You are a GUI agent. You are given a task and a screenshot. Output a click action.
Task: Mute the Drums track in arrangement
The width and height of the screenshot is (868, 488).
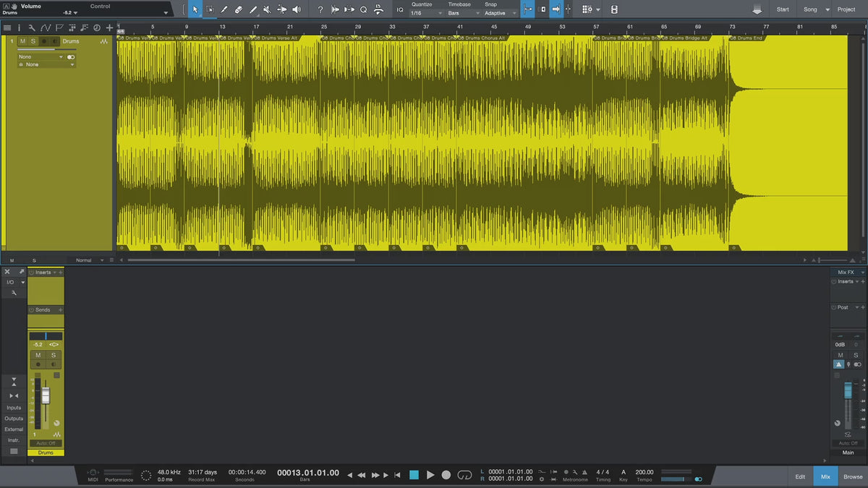22,41
